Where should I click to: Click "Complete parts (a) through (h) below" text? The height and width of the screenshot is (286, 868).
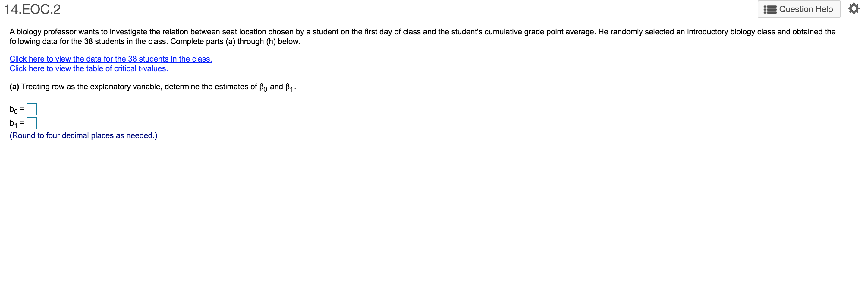(235, 42)
